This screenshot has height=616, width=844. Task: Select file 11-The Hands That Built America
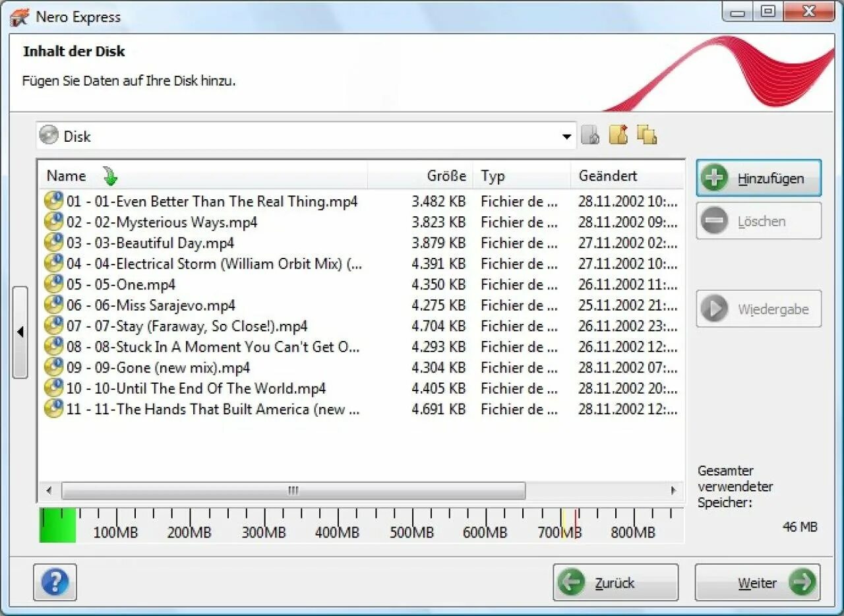[x=213, y=409]
